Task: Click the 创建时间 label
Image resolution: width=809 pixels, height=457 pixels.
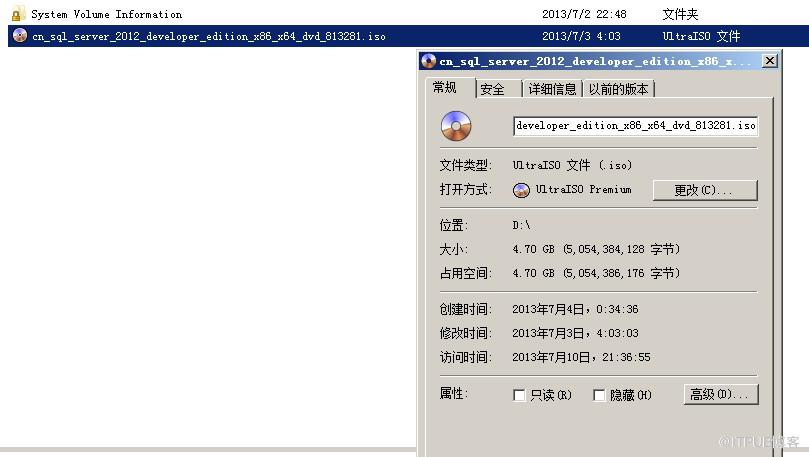Action: pyautogui.click(x=465, y=309)
